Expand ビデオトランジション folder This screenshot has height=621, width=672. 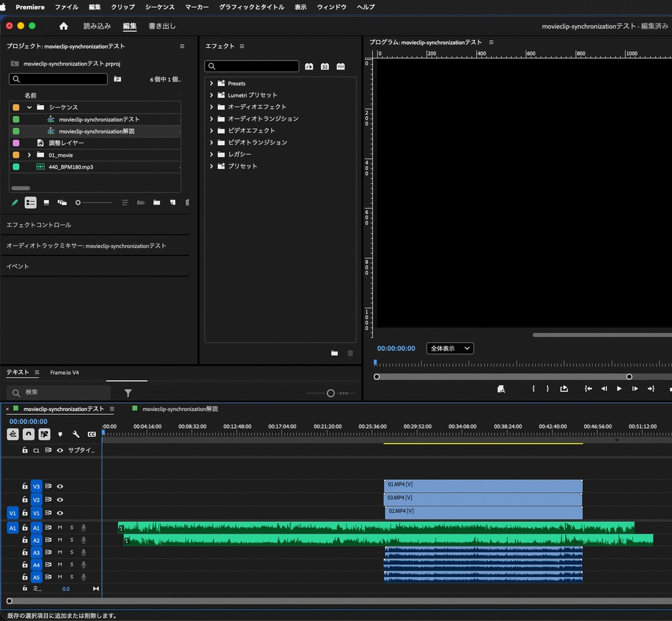click(211, 142)
